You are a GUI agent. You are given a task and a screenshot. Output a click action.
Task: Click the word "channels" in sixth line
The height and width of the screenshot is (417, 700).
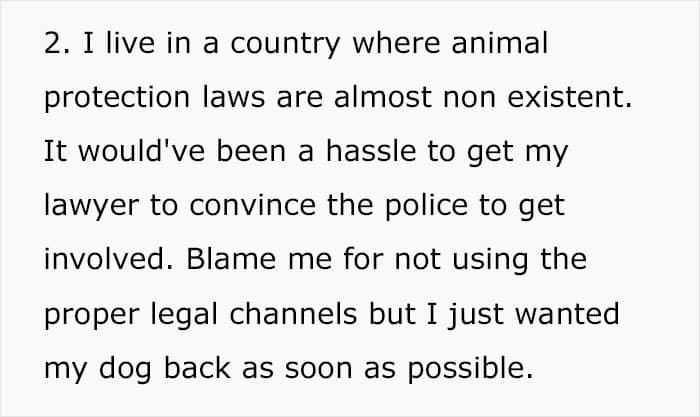tap(293, 314)
